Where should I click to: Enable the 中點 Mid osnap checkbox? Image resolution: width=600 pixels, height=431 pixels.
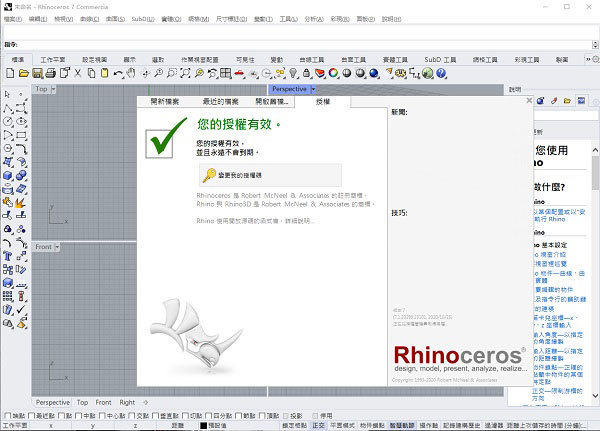click(78, 416)
